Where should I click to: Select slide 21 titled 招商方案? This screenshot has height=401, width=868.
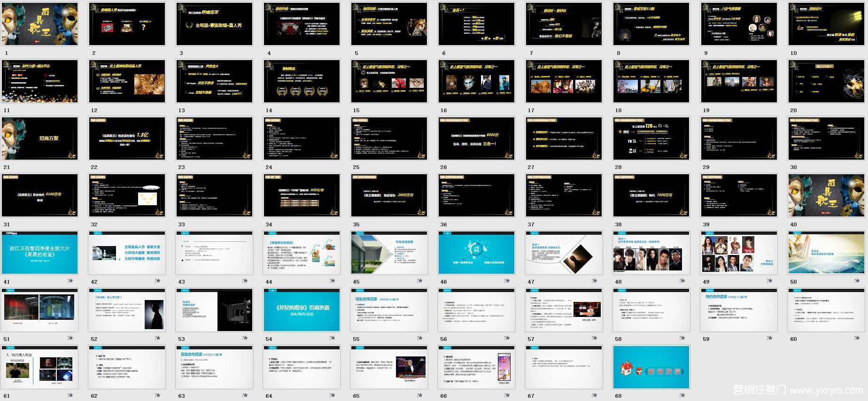pos(39,138)
